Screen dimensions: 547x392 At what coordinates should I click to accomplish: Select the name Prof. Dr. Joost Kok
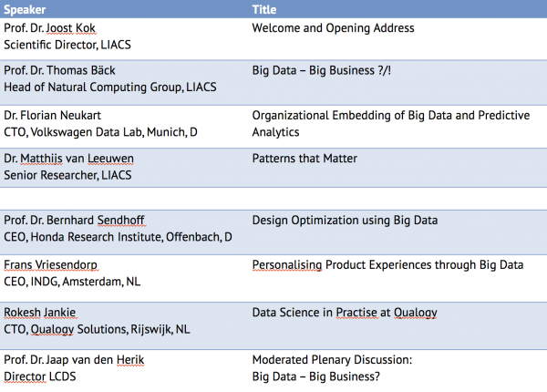(49, 28)
